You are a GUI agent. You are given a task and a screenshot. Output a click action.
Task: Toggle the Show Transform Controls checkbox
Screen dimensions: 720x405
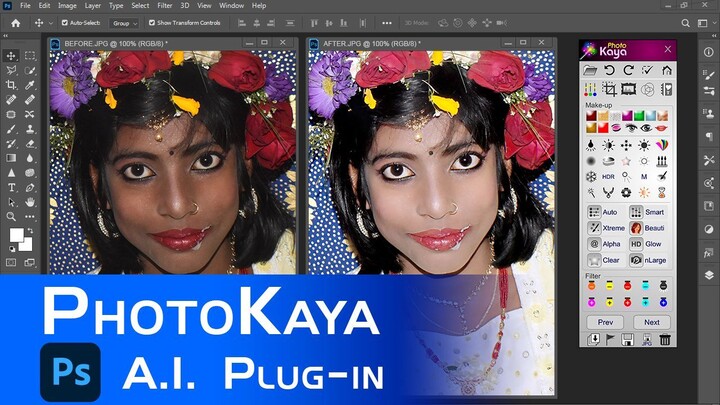[152, 22]
